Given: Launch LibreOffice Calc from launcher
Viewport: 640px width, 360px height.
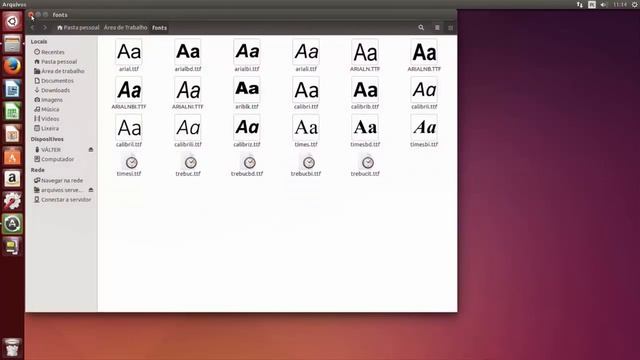Looking at the screenshot, I should click(12, 111).
